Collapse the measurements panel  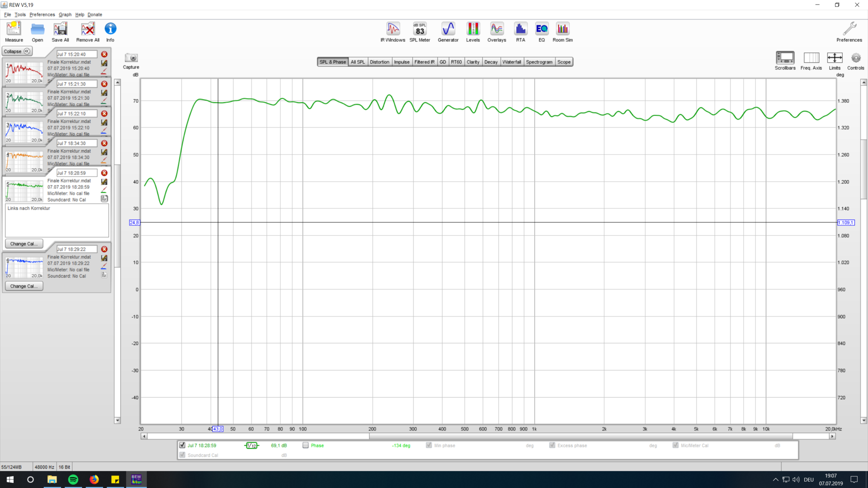(17, 52)
